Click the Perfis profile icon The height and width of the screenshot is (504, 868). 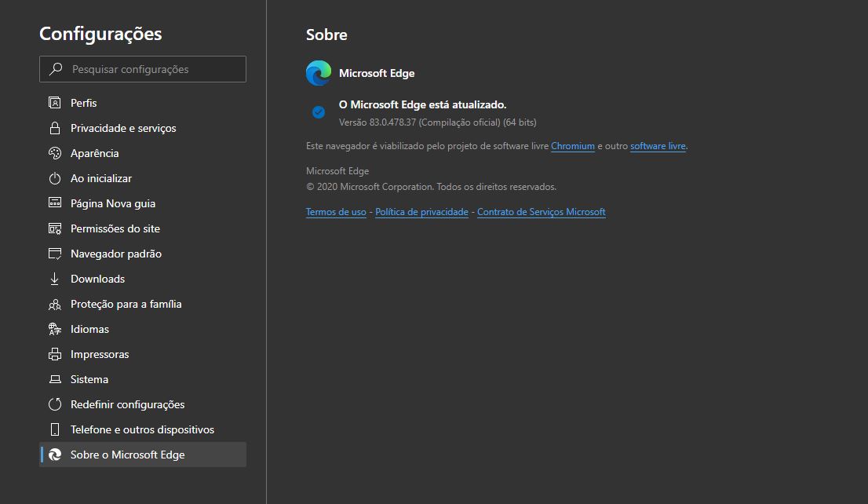coord(55,103)
